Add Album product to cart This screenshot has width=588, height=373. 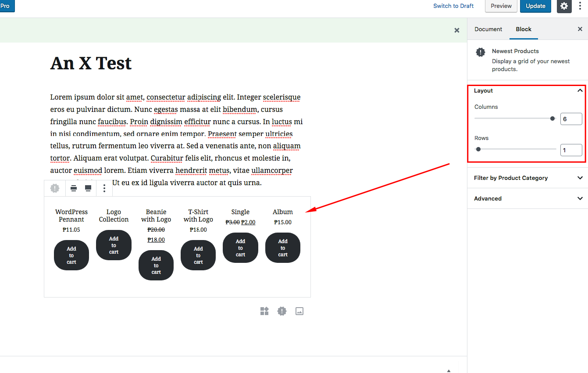(283, 247)
